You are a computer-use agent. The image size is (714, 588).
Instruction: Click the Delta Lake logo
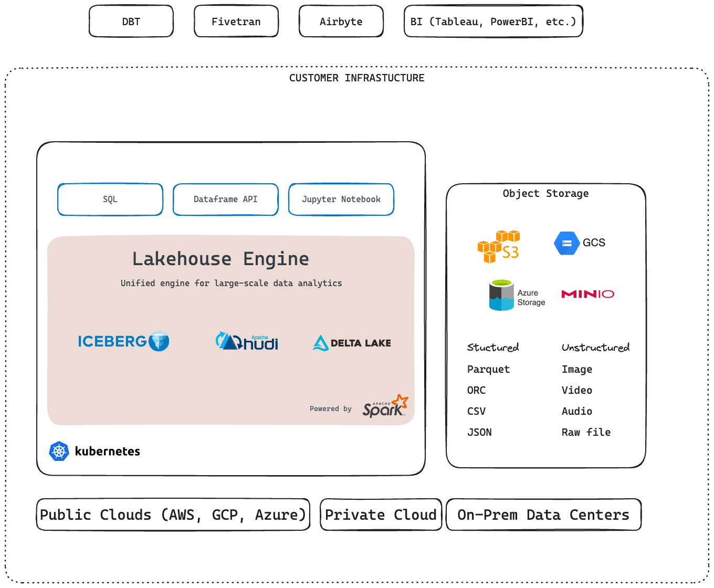(x=352, y=343)
